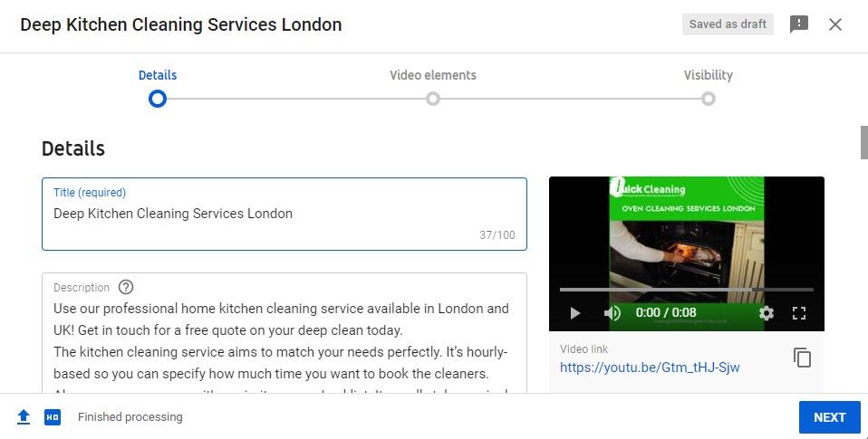Click the video progress bar
This screenshot has width=868, height=439.
[687, 289]
